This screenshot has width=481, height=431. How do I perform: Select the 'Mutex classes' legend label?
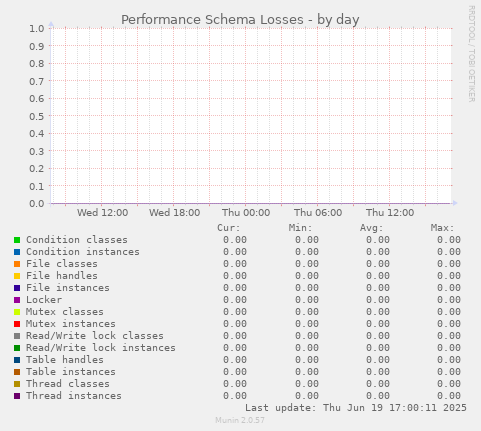(x=65, y=312)
